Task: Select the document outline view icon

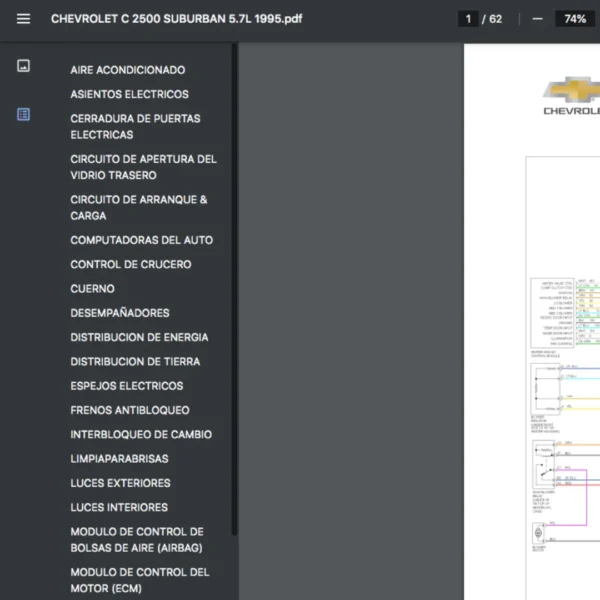Action: pos(24,114)
